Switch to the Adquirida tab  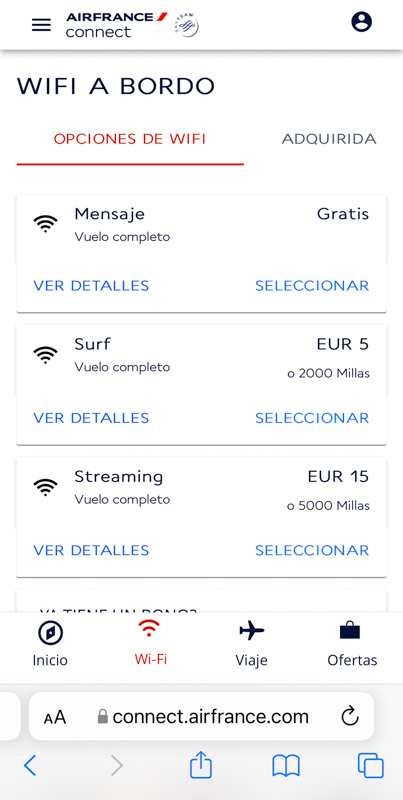(x=329, y=139)
